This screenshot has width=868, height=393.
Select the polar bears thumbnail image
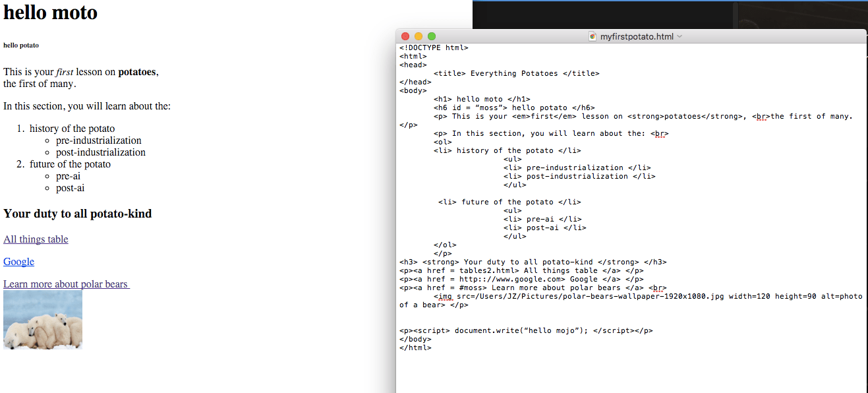click(x=43, y=319)
